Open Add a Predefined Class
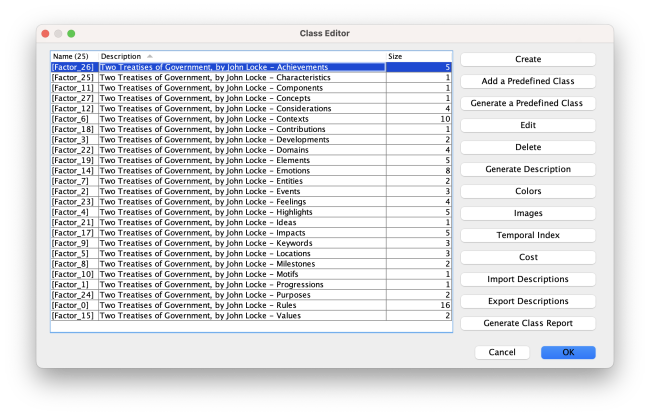The height and width of the screenshot is (416, 650). point(528,81)
